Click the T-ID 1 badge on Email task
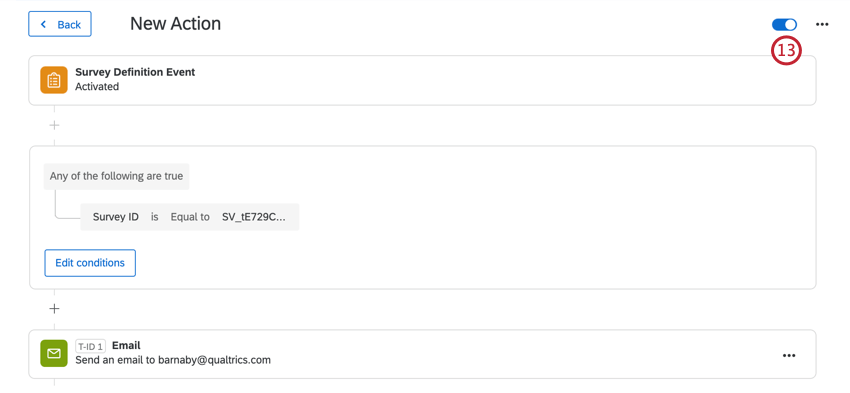Viewport: 850px width, 393px height. click(91, 346)
